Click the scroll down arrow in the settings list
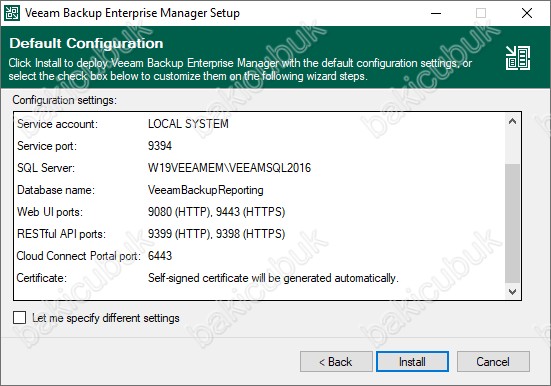The width and height of the screenshot is (551, 386). [512, 291]
